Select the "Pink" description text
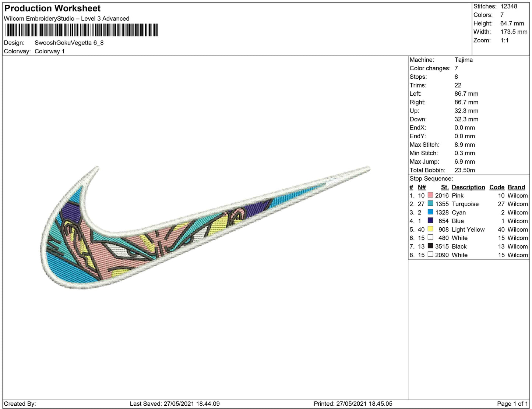This screenshot has height=409, width=532. coord(458,196)
